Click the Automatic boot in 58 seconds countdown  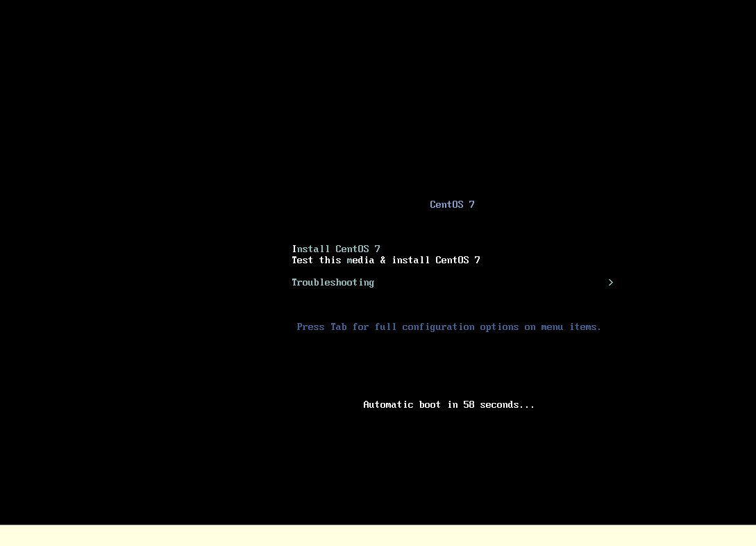pyautogui.click(x=449, y=405)
